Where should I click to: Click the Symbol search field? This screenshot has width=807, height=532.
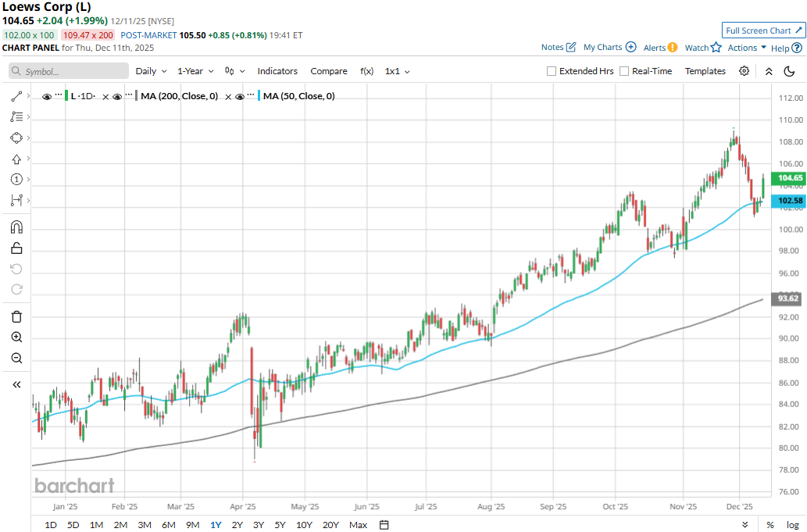click(x=69, y=71)
